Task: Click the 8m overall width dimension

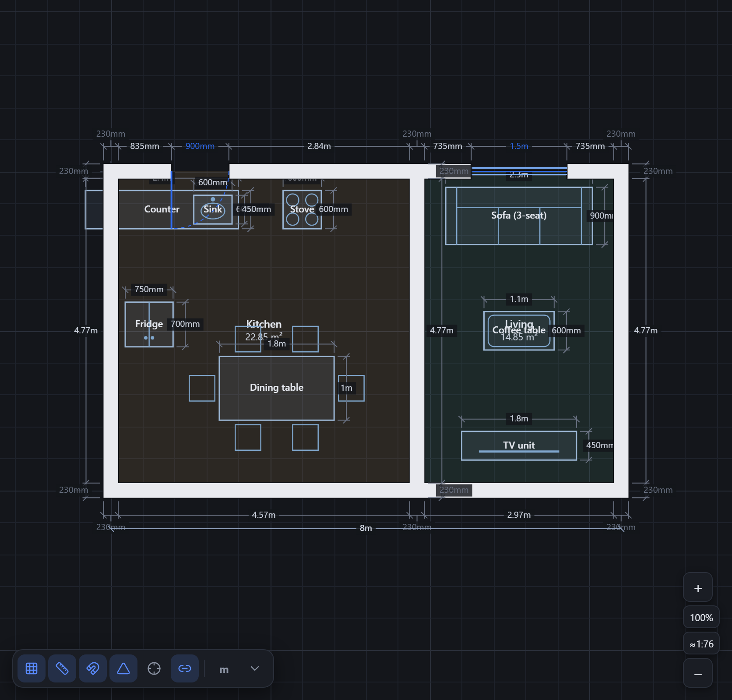Action: tap(366, 528)
